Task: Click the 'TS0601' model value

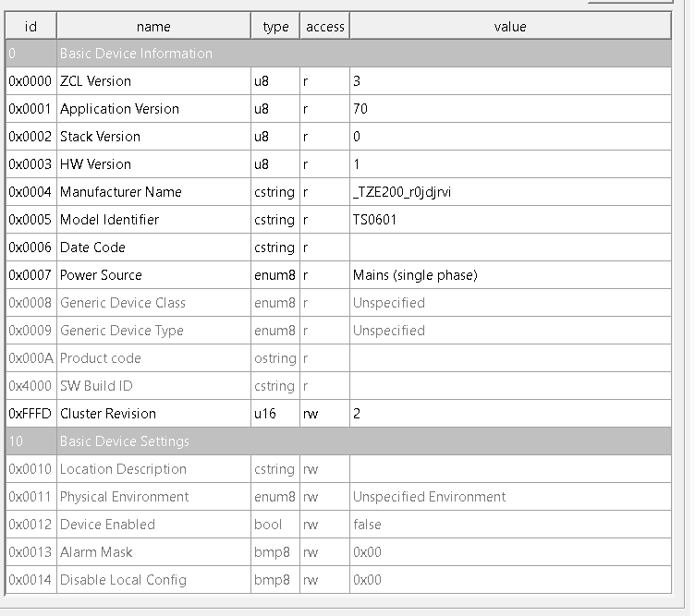Action: coord(374,220)
